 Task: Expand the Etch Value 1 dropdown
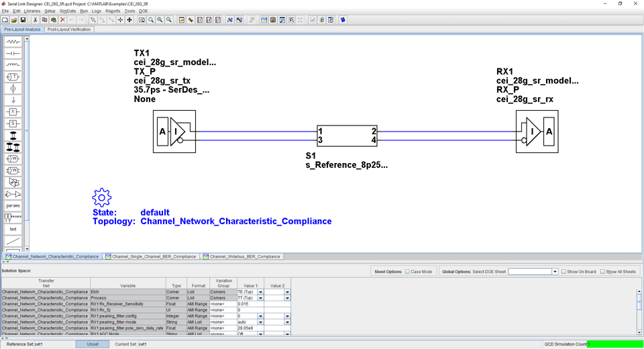coord(260,292)
